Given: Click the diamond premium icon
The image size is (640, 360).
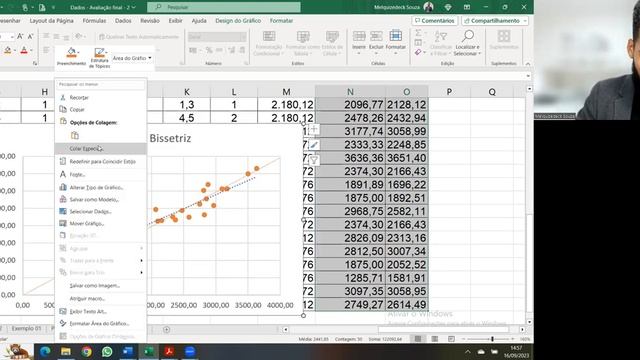Looking at the screenshot, I should tap(448, 7).
